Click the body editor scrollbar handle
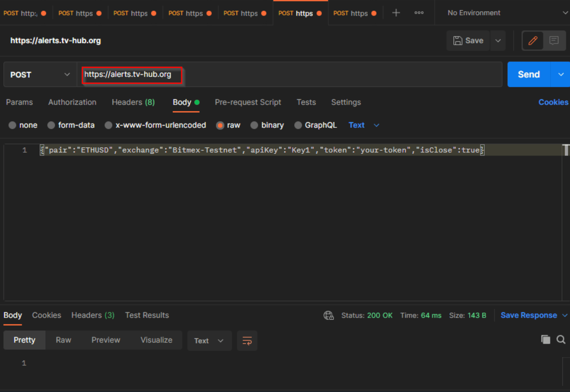Image resolution: width=570 pixels, height=392 pixels. (x=566, y=150)
